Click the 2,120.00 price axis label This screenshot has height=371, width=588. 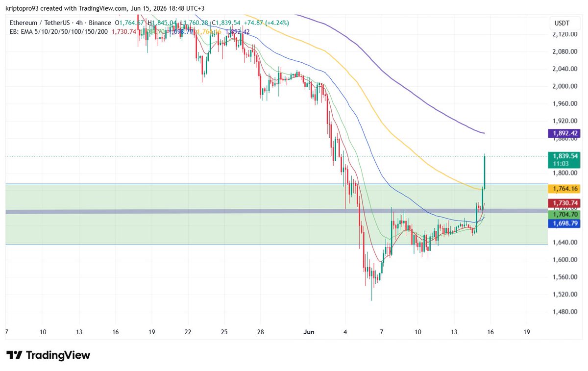point(564,34)
